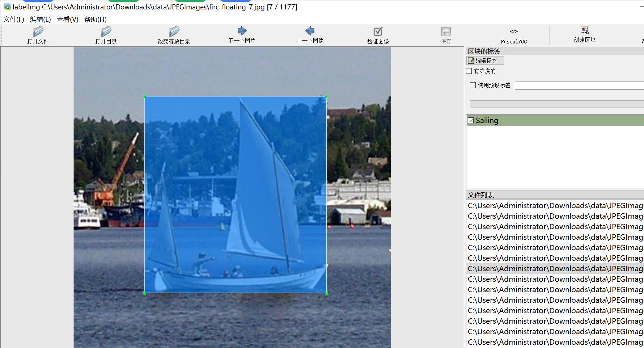Select the first file in 文件列表
Viewport: 644px width, 348px height.
click(x=555, y=206)
